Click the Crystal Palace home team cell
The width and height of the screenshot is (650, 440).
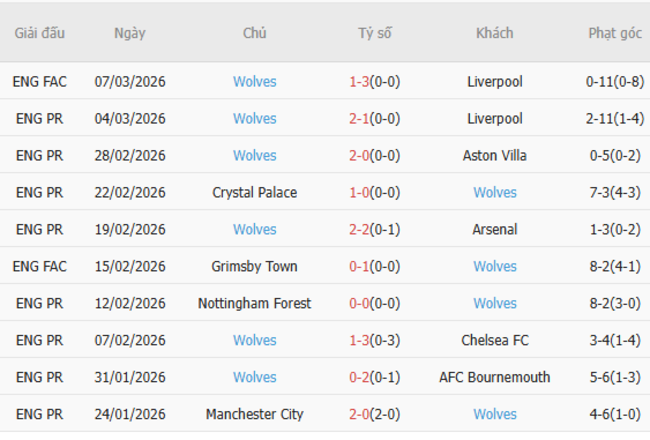[x=254, y=193]
